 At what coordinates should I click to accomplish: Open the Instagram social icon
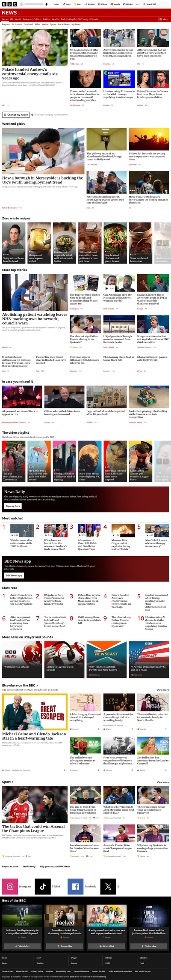[x=10, y=886]
